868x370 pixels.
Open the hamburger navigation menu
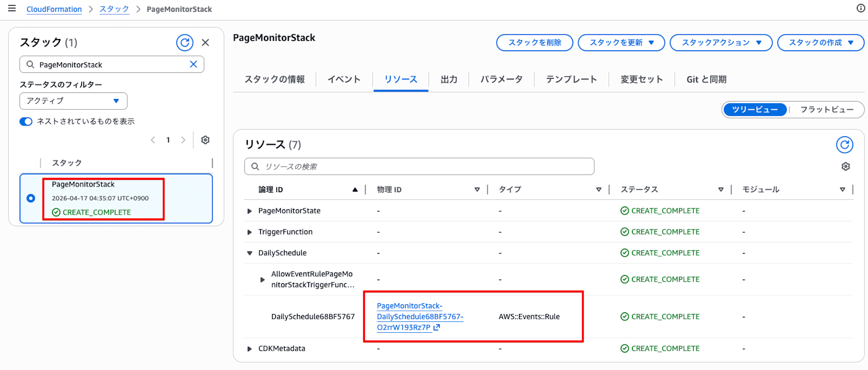tap(12, 9)
